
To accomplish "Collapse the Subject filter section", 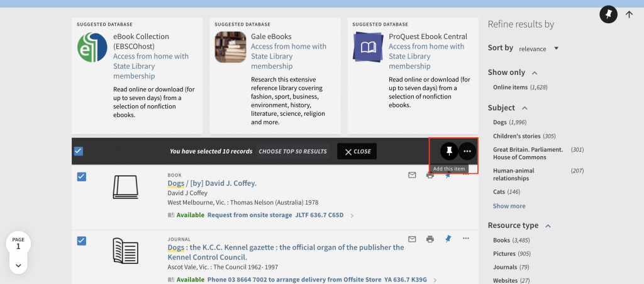I will tap(525, 108).
